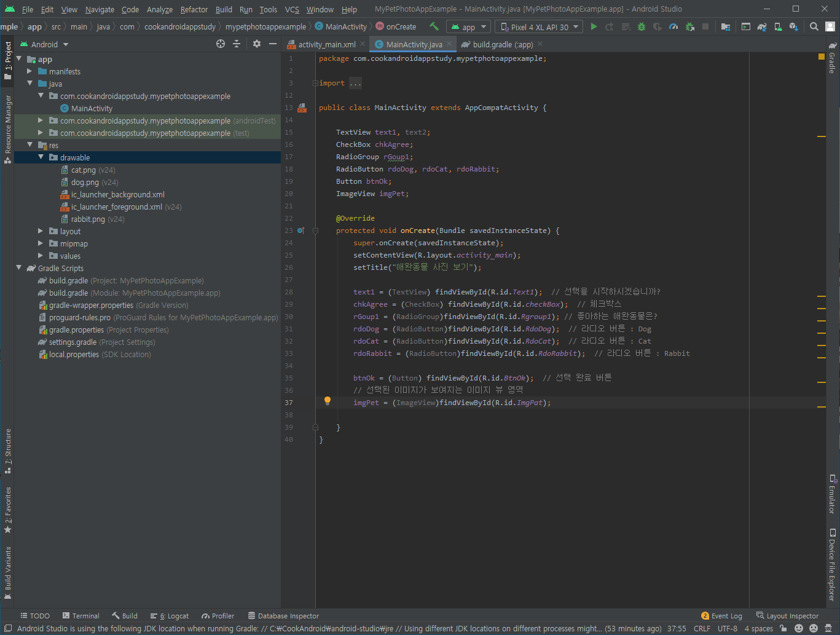This screenshot has width=840, height=635.
Task: Open the Event Log tool window
Action: click(721, 615)
